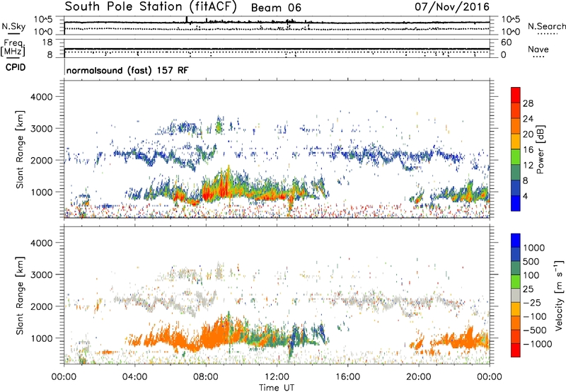Click the '2000' tick on velocity plot axis
This screenshot has width=566, height=392.
[41, 306]
